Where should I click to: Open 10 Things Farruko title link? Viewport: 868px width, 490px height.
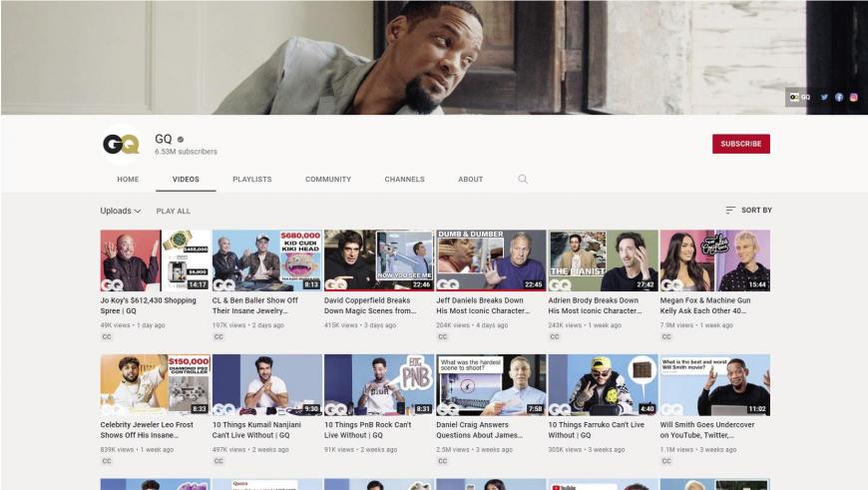click(597, 430)
